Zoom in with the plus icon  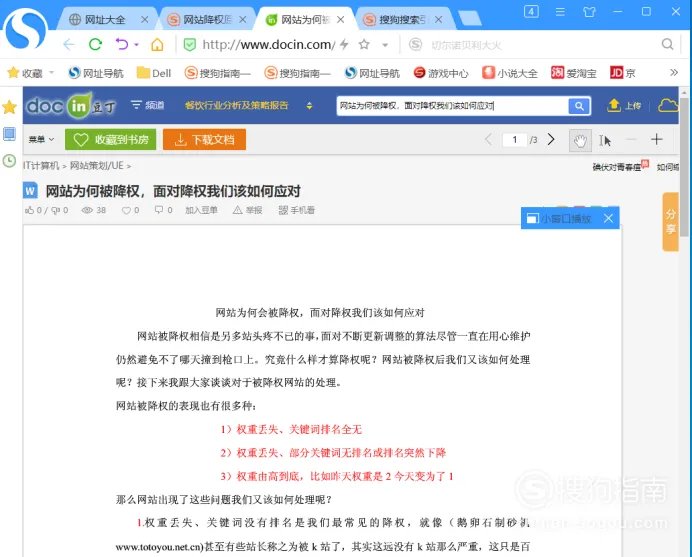click(x=657, y=139)
